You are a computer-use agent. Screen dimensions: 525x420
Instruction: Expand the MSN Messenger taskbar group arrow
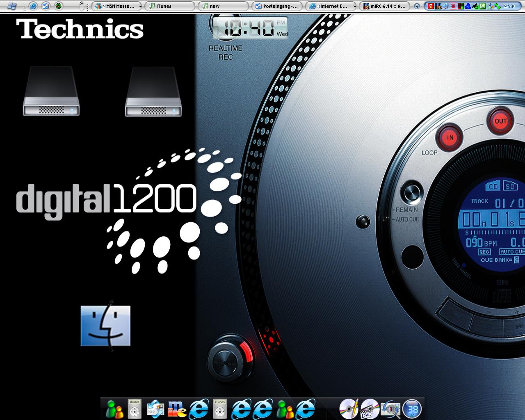(x=140, y=7)
